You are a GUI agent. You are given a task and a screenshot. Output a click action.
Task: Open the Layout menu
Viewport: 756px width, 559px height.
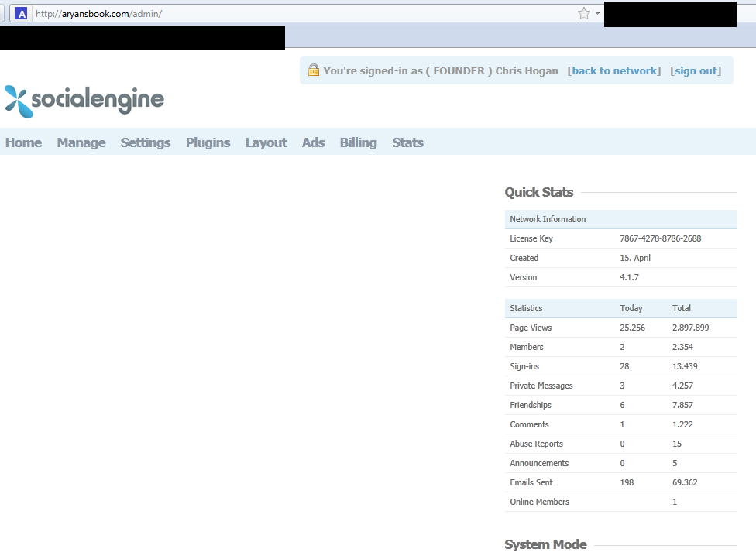pos(266,142)
